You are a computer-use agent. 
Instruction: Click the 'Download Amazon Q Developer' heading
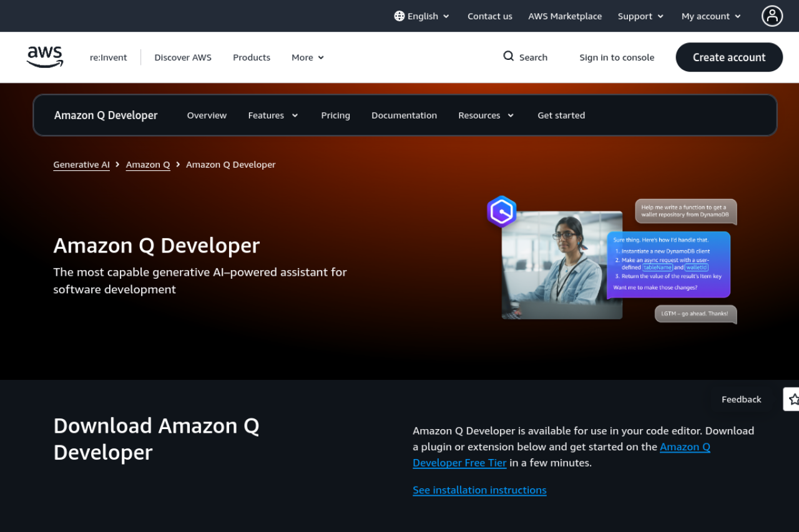click(x=157, y=439)
